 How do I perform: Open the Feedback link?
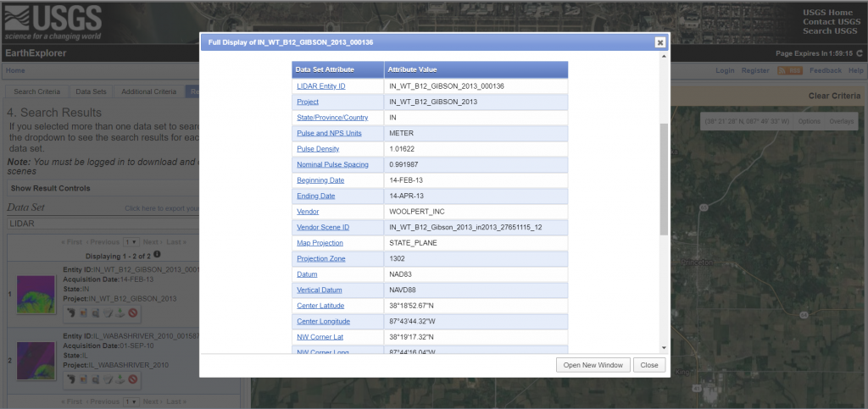[x=826, y=71]
